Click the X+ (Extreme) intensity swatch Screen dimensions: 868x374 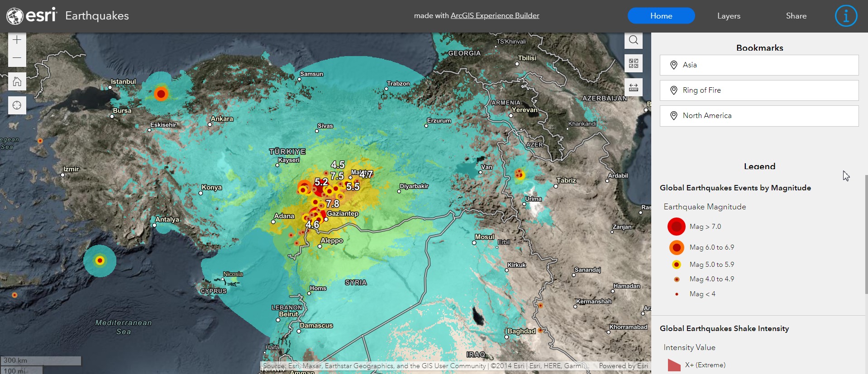(x=674, y=365)
